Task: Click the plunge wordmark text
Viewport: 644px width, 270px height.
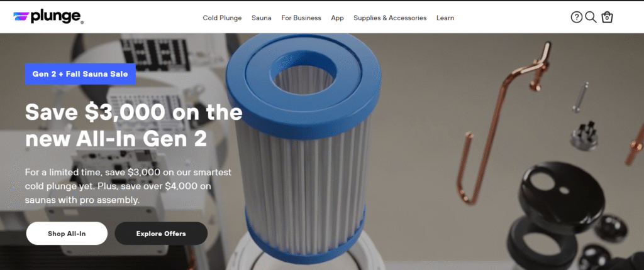Action: (57, 17)
